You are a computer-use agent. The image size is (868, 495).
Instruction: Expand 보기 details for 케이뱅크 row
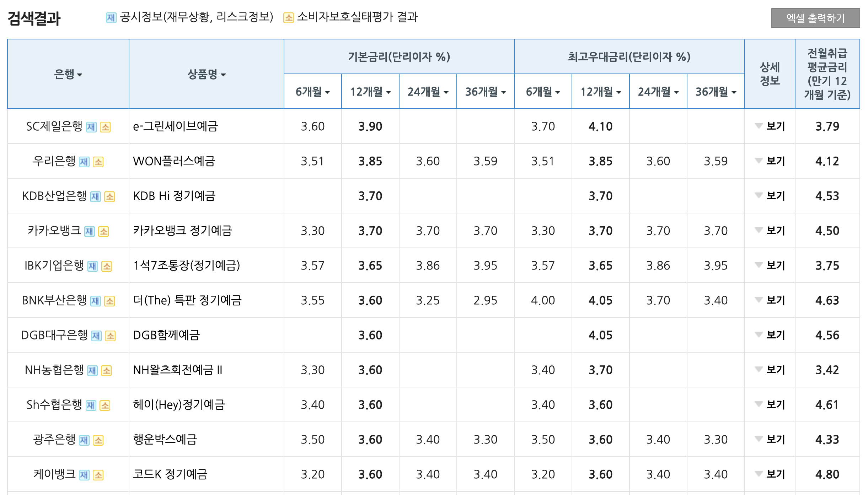click(770, 474)
